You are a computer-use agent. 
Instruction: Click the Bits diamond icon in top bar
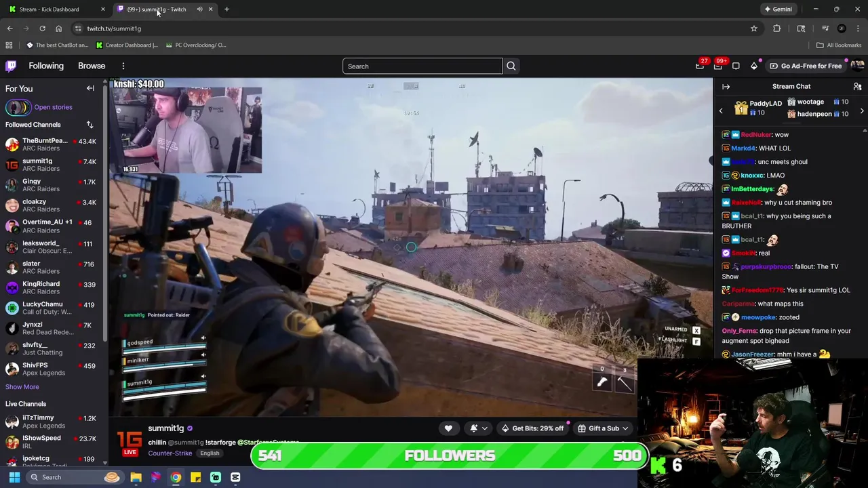click(x=753, y=66)
